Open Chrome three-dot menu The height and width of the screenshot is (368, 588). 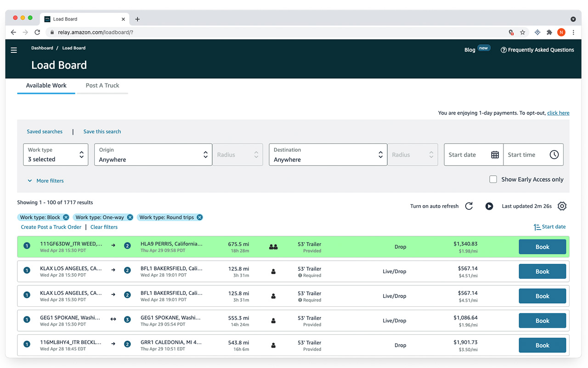573,32
